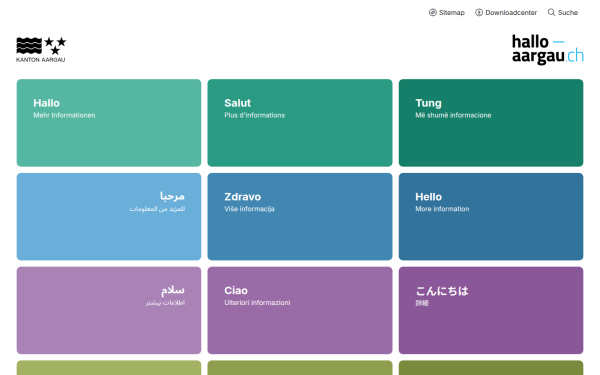The image size is (600, 375).
Task: Click 'للمزيد من المعلومات' text
Action: click(x=157, y=209)
